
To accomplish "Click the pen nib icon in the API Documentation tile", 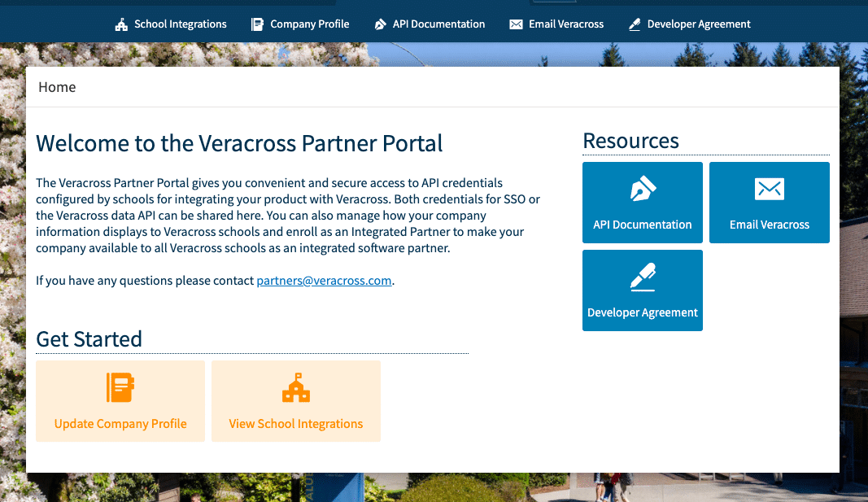I will 643,189.
